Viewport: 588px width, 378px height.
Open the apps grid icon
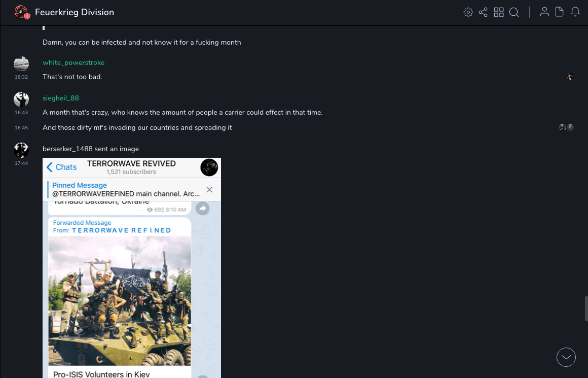499,12
